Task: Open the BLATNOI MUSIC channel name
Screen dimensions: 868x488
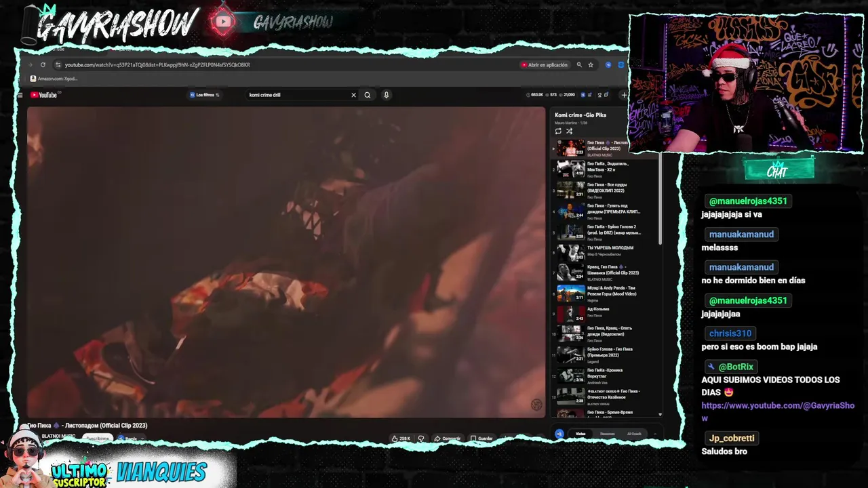Action: pos(58,436)
